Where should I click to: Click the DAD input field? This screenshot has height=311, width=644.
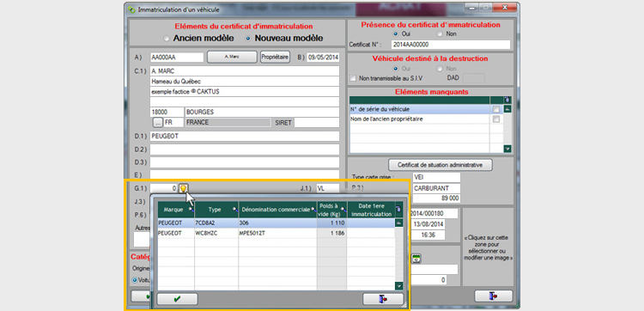click(473, 78)
